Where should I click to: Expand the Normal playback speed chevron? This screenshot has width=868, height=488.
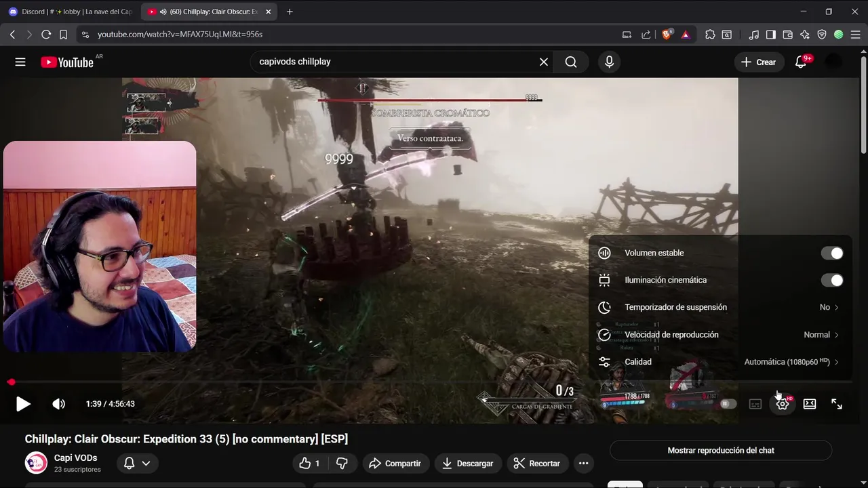(x=837, y=335)
